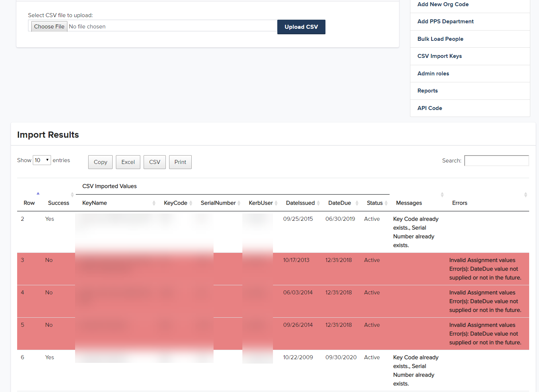Screen dimensions: 539x392
Task: Sort by KerbUser column arrows
Action: [276, 203]
